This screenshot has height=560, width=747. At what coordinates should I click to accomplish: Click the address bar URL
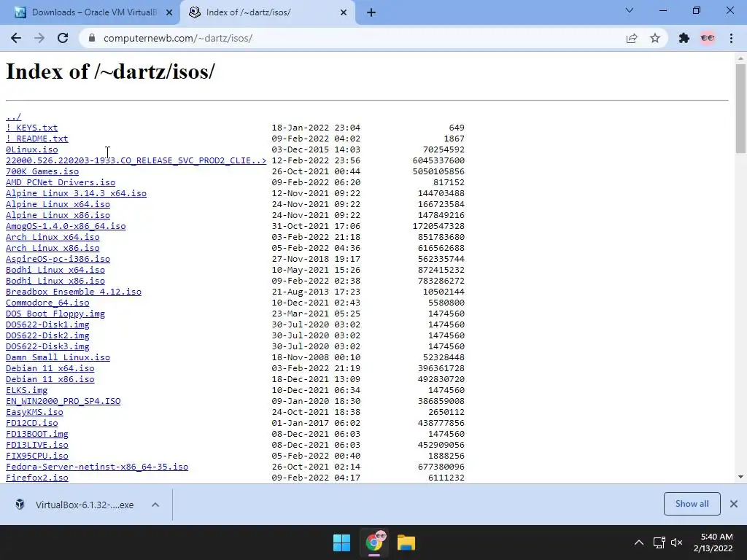pyautogui.click(x=178, y=38)
